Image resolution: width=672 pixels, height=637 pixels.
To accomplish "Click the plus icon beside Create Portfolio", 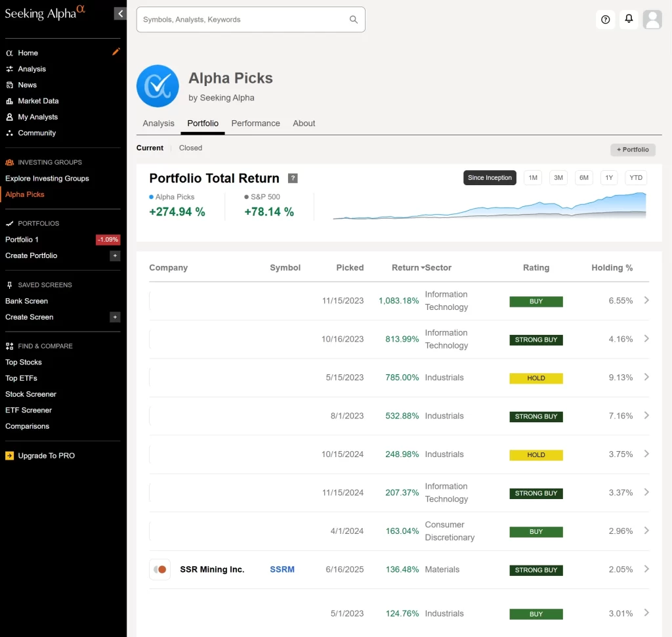I will click(x=115, y=255).
